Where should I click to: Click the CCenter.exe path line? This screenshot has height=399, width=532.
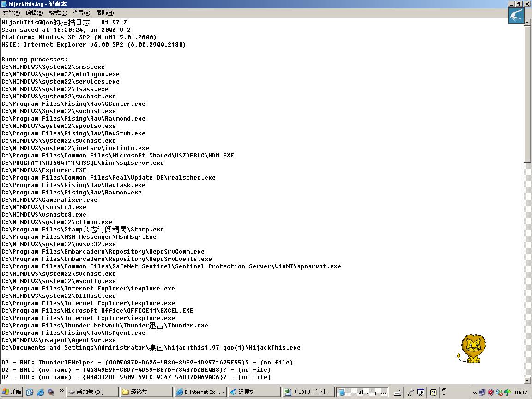(73, 104)
